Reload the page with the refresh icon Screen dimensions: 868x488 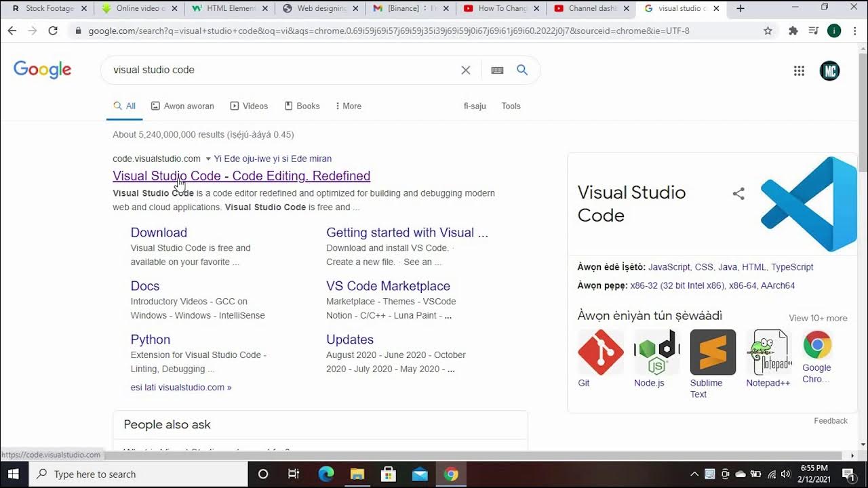pyautogui.click(x=53, y=30)
